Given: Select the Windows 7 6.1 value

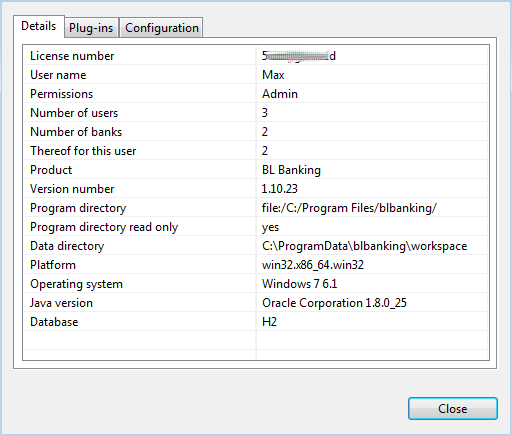Looking at the screenshot, I should 299,284.
